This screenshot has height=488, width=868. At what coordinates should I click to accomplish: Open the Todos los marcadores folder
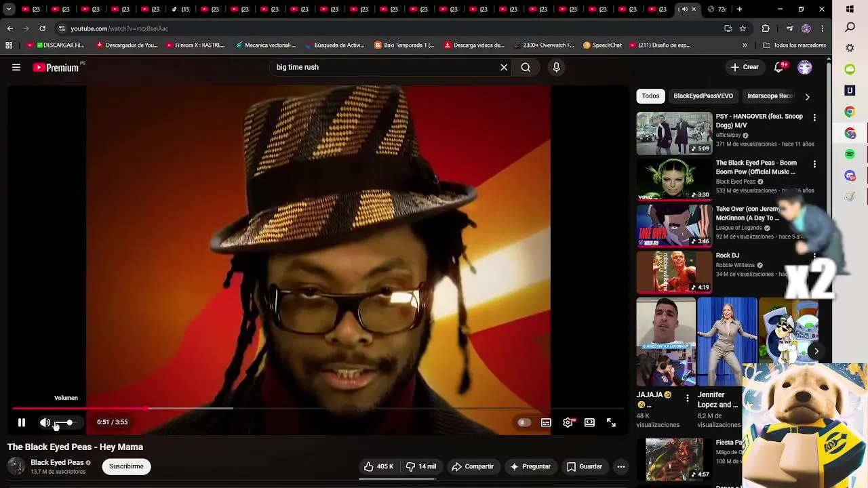point(794,45)
